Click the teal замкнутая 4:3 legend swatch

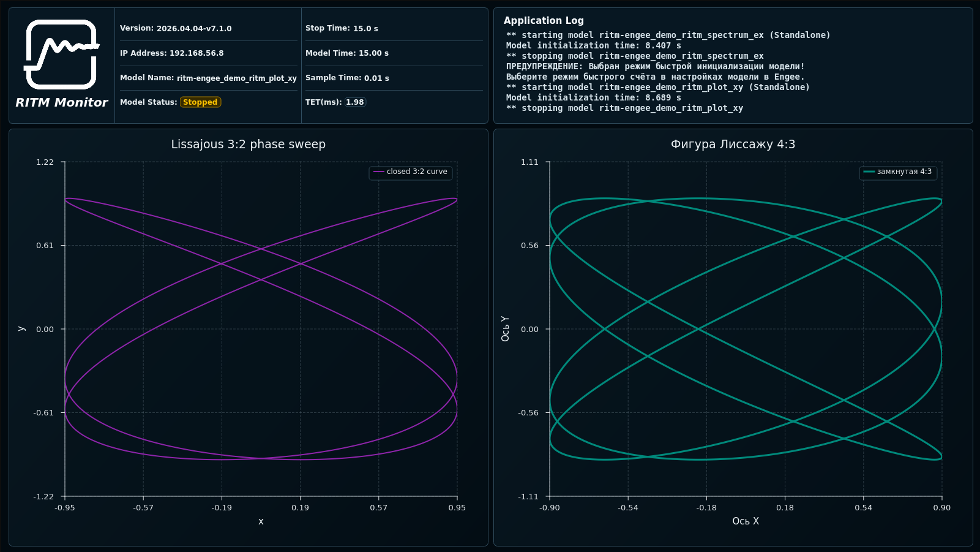[x=869, y=172]
